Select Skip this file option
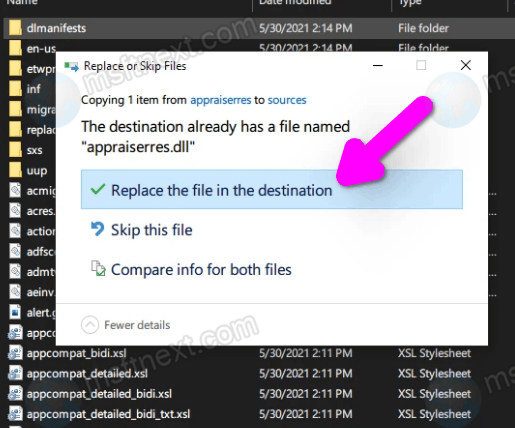 152,230
